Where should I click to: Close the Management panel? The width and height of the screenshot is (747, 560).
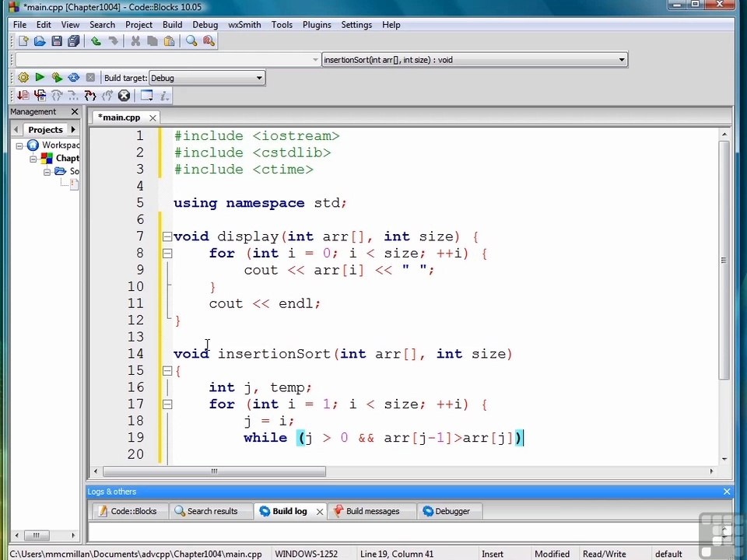coord(75,111)
